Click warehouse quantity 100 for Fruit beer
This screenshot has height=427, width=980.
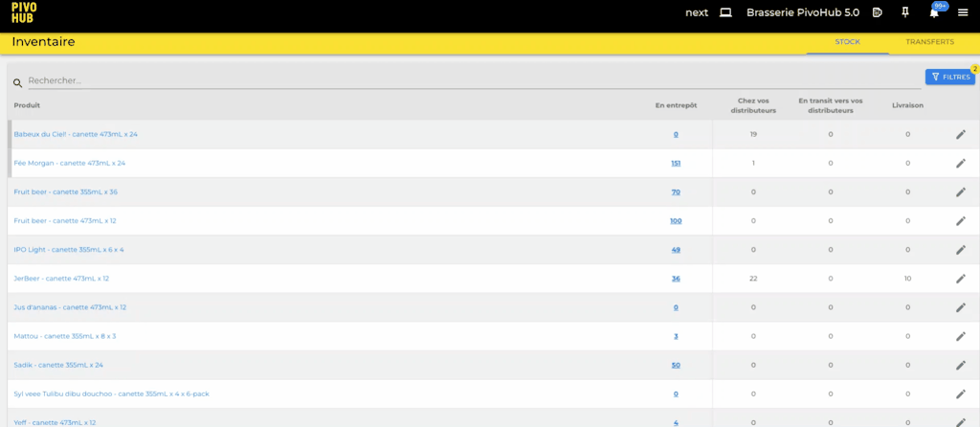[x=676, y=221]
